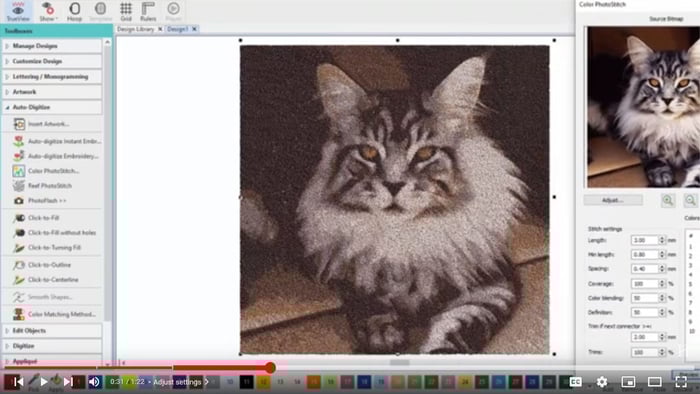Viewport: 700px width, 394px height.
Task: Toggle the Hoop display
Action: coord(74,12)
